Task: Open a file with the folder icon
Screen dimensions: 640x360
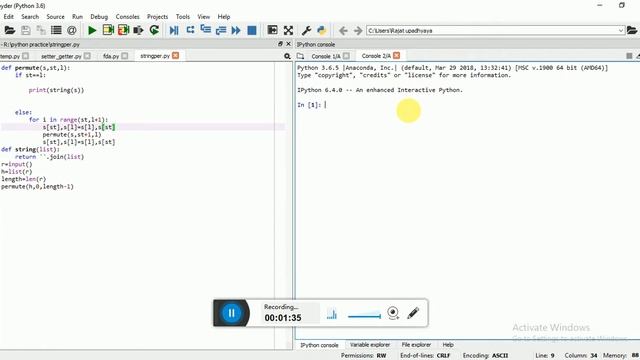Action: tap(9, 30)
